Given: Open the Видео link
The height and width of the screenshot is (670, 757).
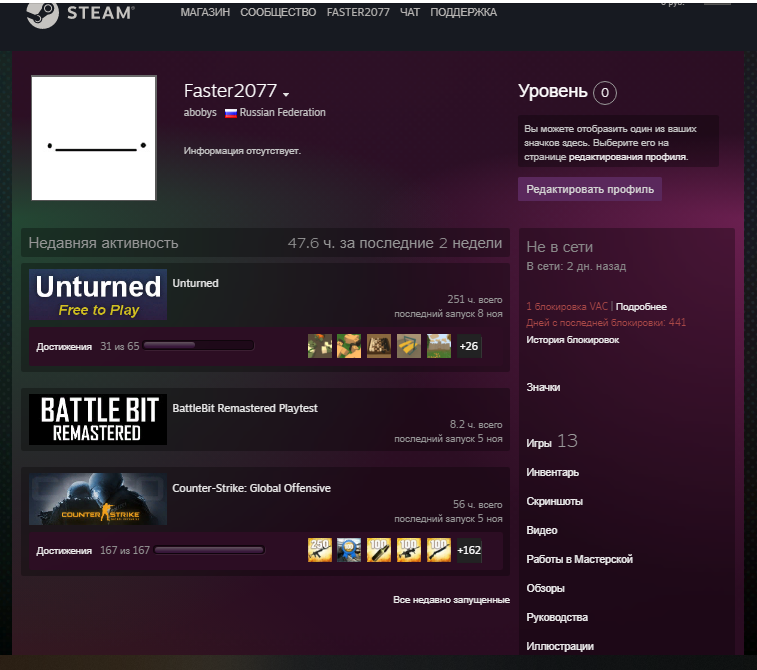Looking at the screenshot, I should click(x=542, y=530).
